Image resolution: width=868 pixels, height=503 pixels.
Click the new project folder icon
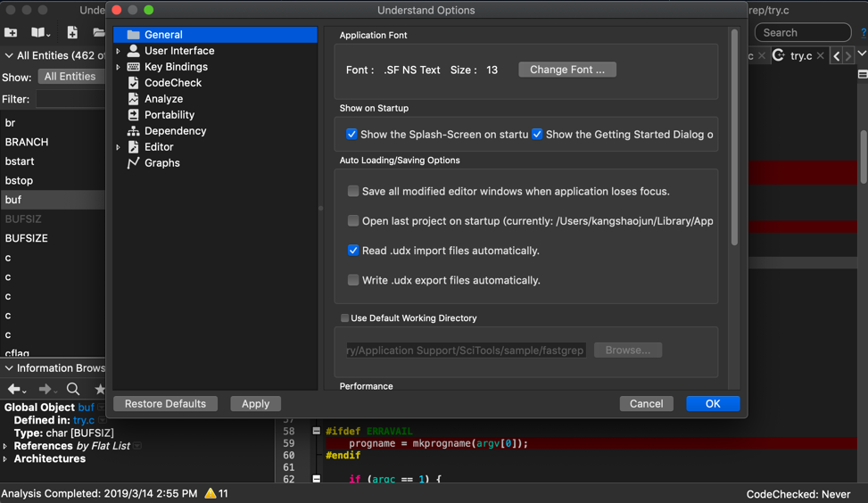pyautogui.click(x=11, y=33)
